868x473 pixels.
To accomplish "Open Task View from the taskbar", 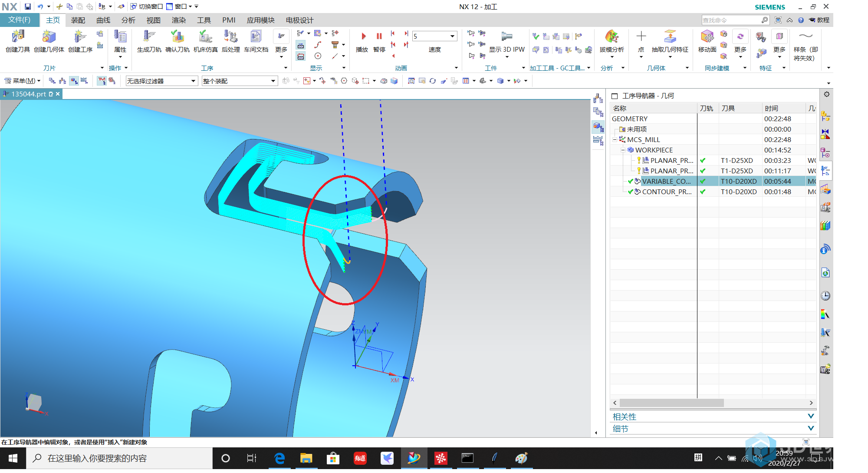I will click(251, 458).
